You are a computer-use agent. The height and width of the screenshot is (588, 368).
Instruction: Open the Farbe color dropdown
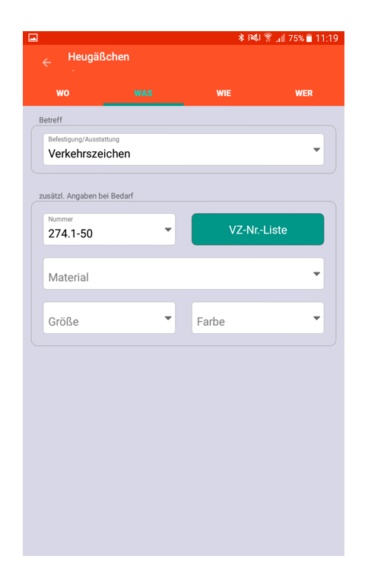coord(258,318)
